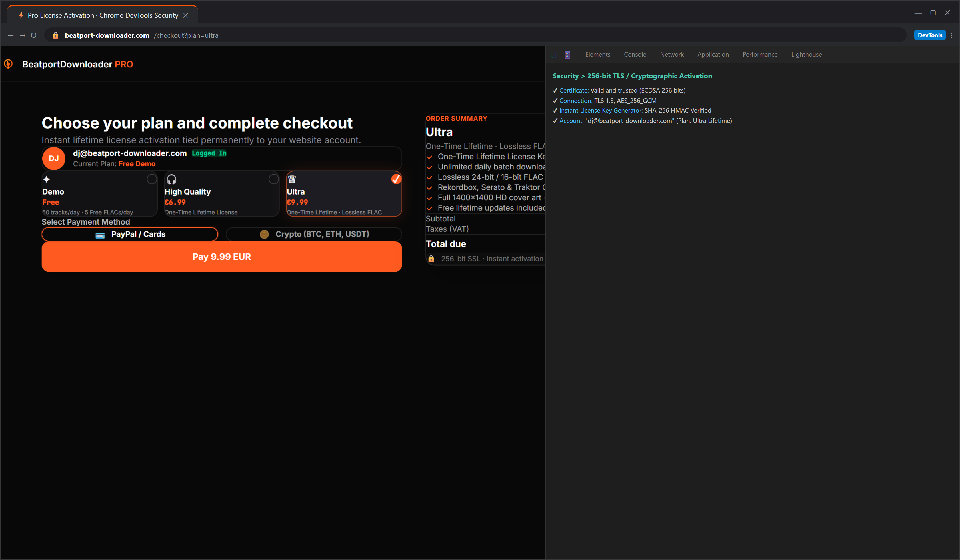Click the BeatportDownloader logo icon
Screen dimensions: 960x560
tap(8, 64)
